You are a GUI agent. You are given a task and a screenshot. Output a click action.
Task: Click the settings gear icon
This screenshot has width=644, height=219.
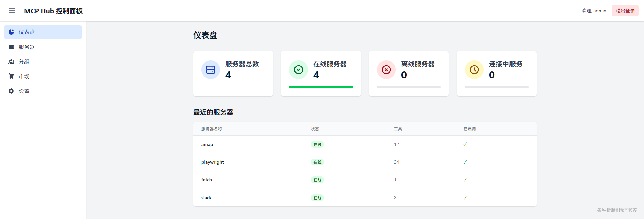(11, 91)
